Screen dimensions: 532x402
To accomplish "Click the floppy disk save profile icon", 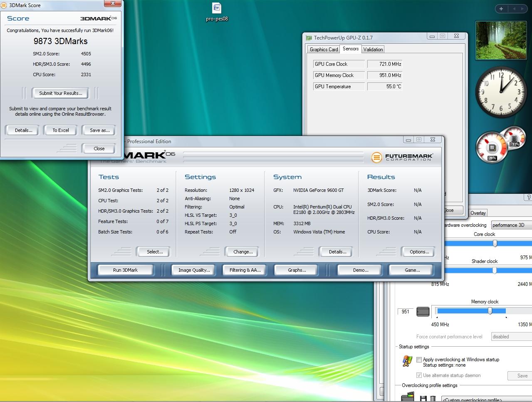I will click(423, 399).
